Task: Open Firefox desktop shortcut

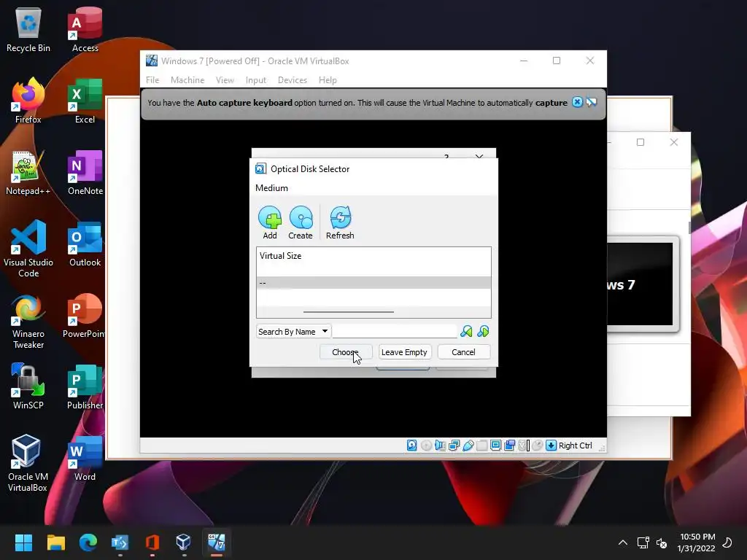Action: point(28,101)
